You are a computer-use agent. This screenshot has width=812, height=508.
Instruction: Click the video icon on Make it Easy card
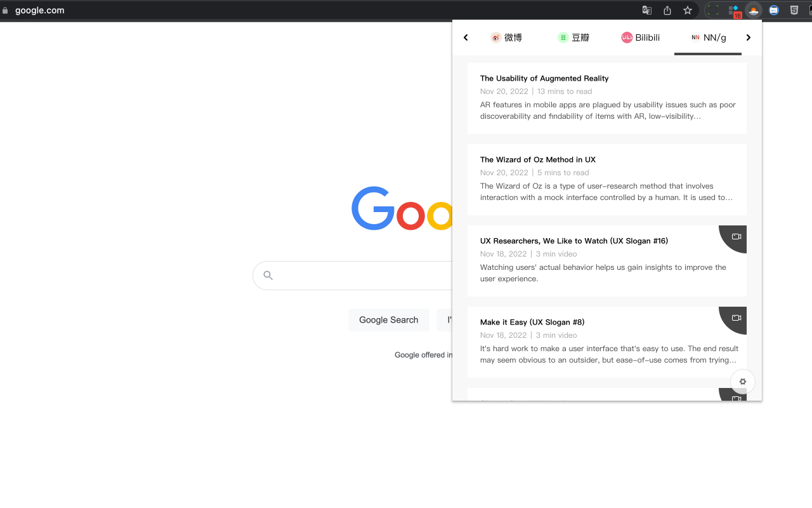click(735, 318)
